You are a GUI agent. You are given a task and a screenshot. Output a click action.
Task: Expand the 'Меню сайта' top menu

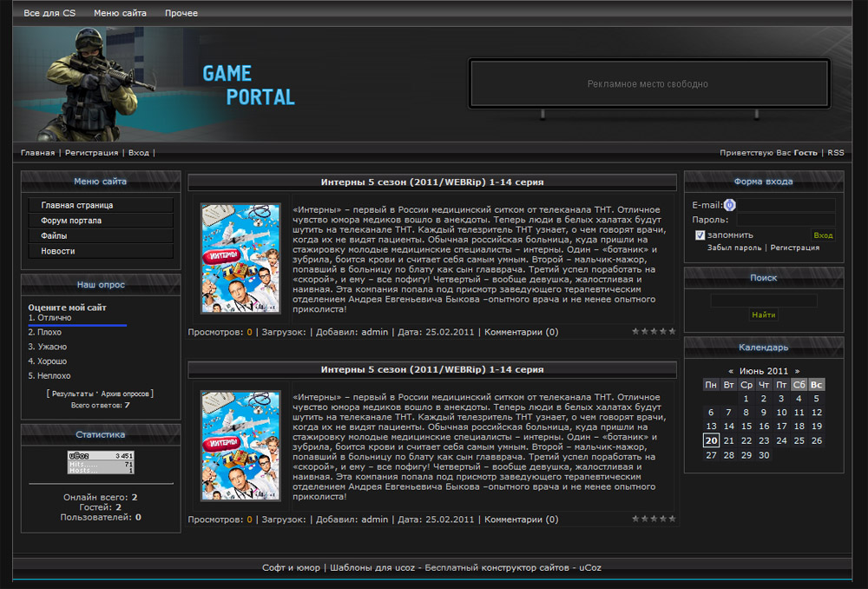120,13
